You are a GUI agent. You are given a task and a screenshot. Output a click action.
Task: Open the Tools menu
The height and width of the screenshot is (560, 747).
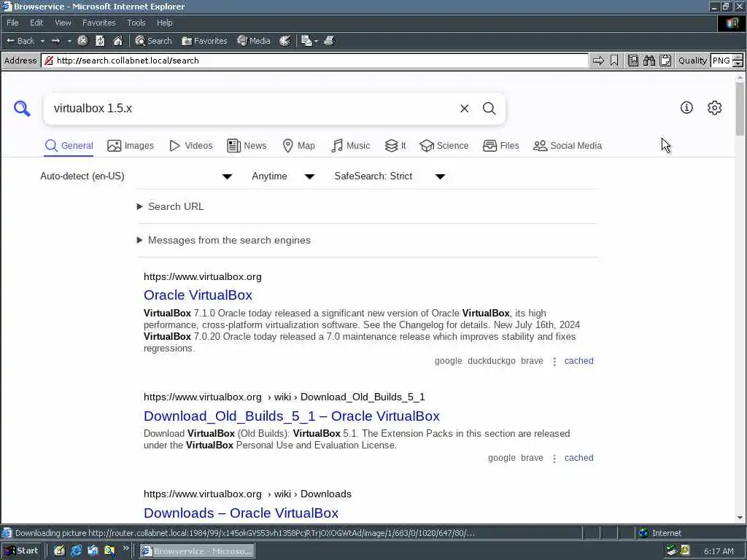136,23
